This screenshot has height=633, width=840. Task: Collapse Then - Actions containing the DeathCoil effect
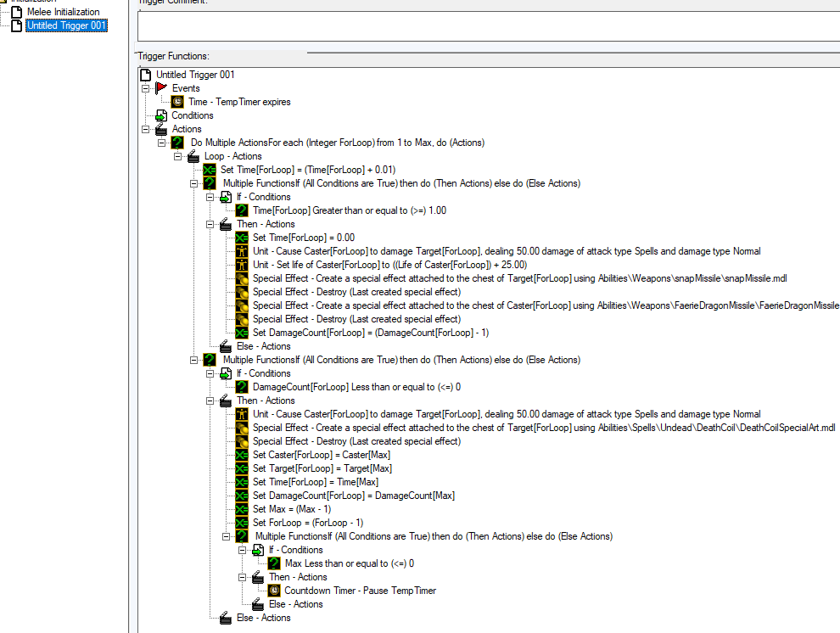point(210,401)
